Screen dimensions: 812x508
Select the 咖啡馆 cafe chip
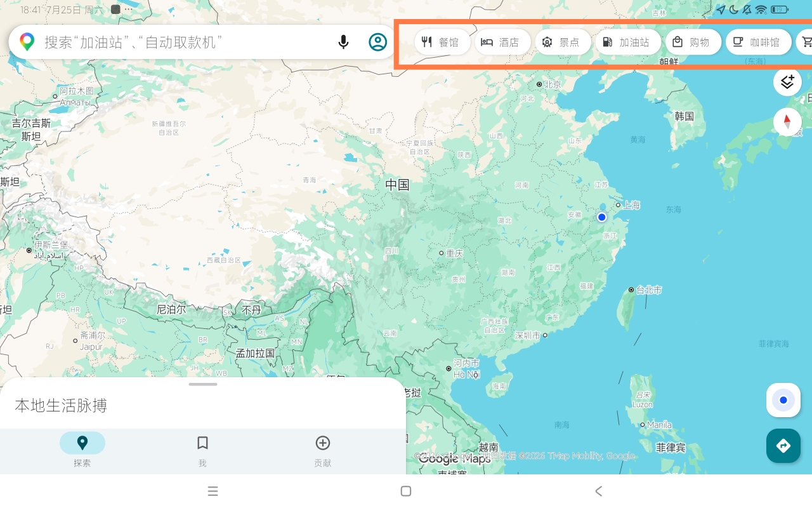758,43
